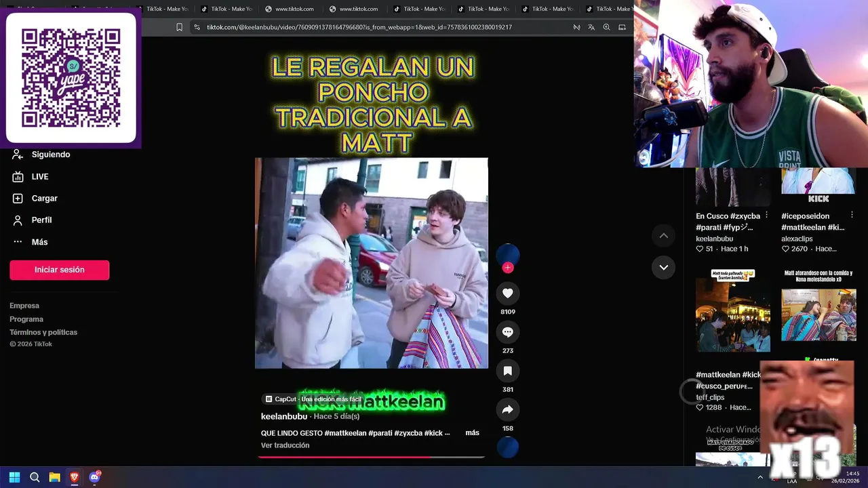Open the Cargar upload item
Screen dimensions: 868x488
pyautogui.click(x=35, y=198)
